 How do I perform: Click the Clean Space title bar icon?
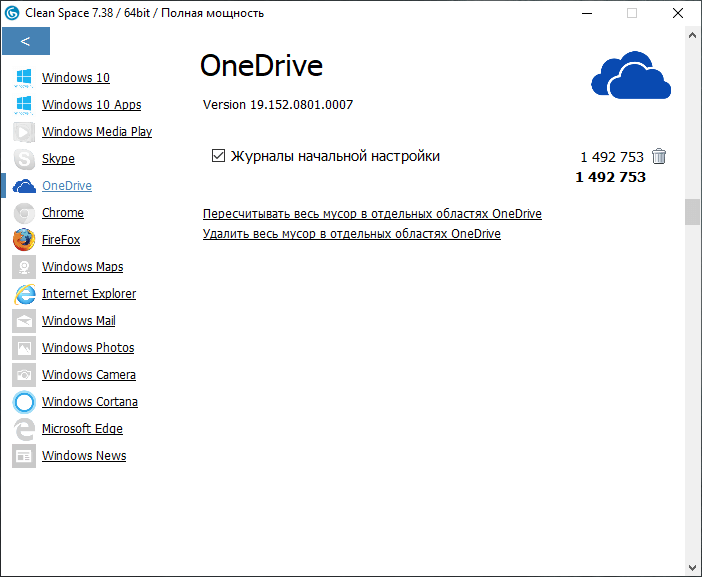point(12,13)
